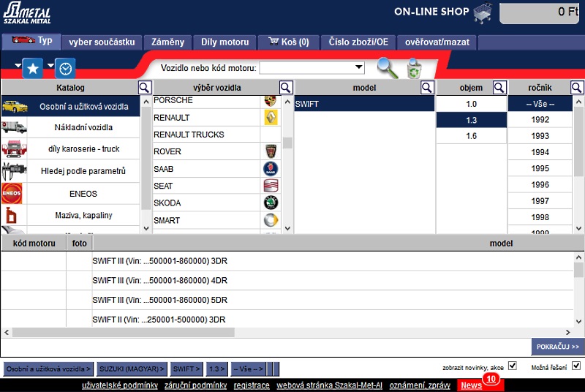Click the favorites star icon
Viewport: 585px width, 392px height.
(x=32, y=68)
